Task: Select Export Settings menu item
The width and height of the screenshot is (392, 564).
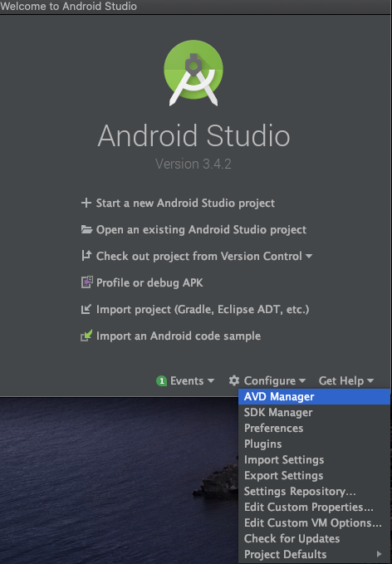Action: (x=314, y=475)
